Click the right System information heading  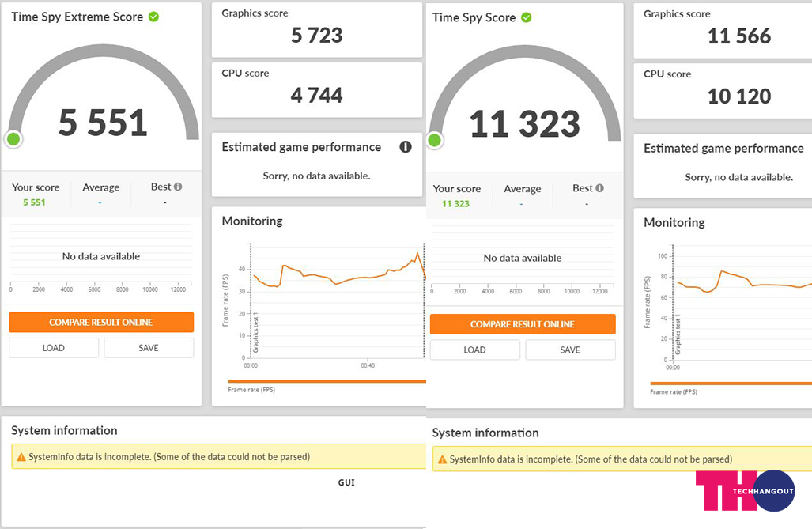485,433
